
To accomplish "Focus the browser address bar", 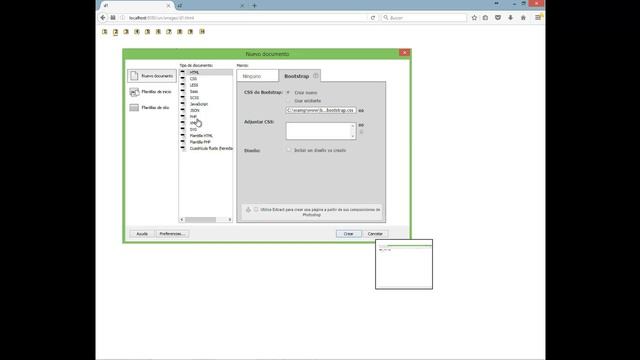I will tap(245, 18).
